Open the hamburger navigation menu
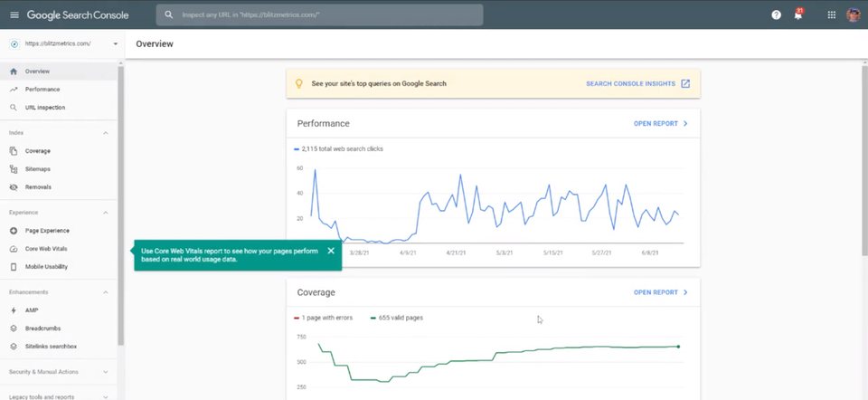 (x=14, y=15)
